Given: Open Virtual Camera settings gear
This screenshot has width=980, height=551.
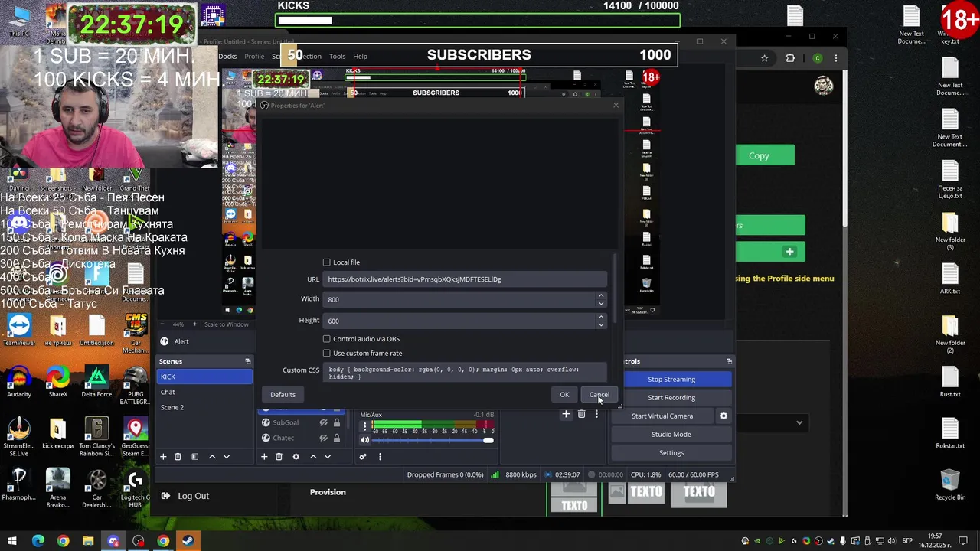Looking at the screenshot, I should point(724,416).
